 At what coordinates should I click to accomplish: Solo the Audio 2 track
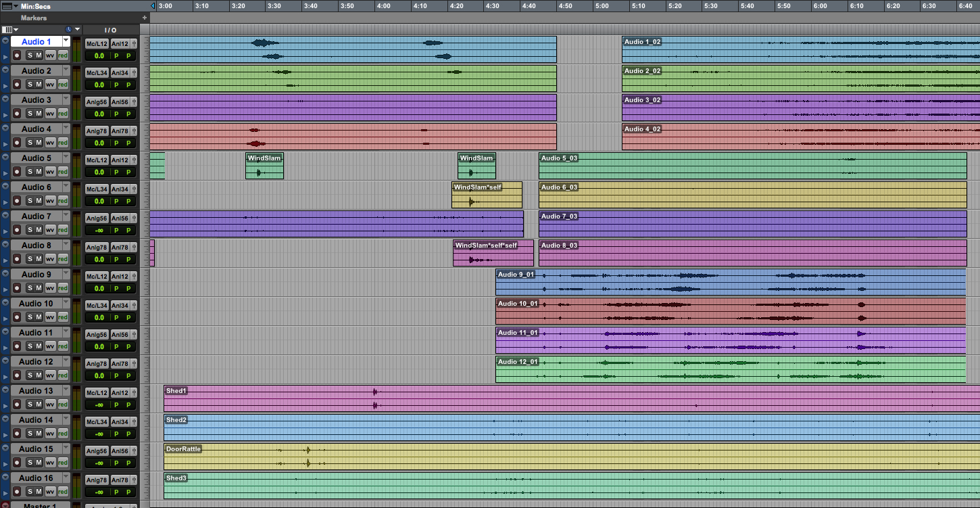coord(30,85)
